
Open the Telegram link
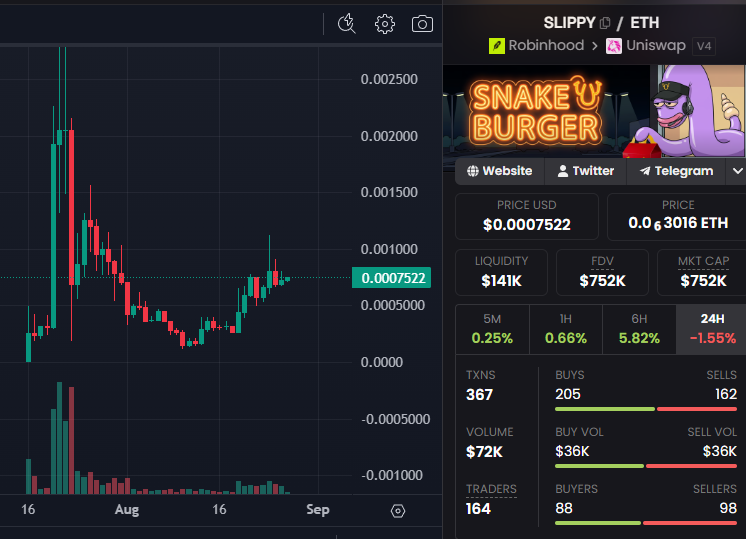pos(676,171)
